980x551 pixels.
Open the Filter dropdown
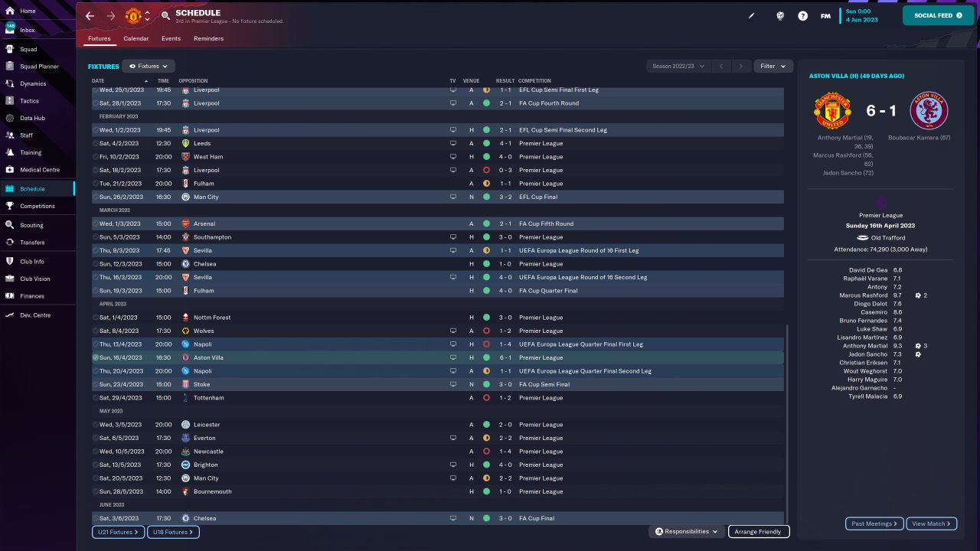773,67
